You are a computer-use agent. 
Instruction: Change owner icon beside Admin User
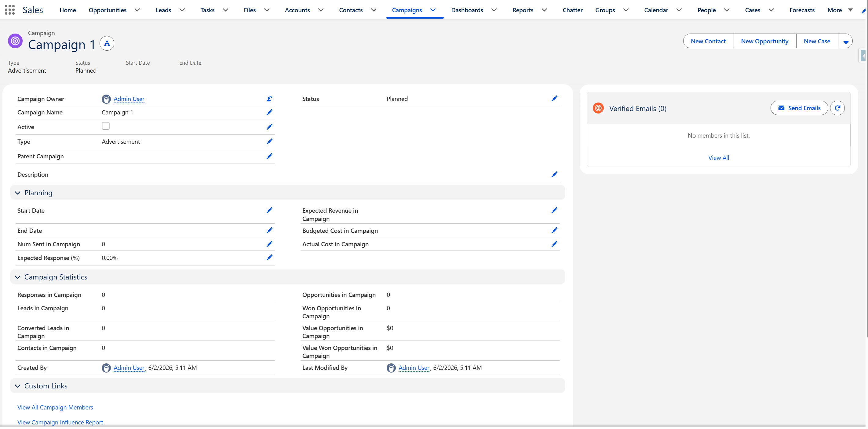pos(270,99)
